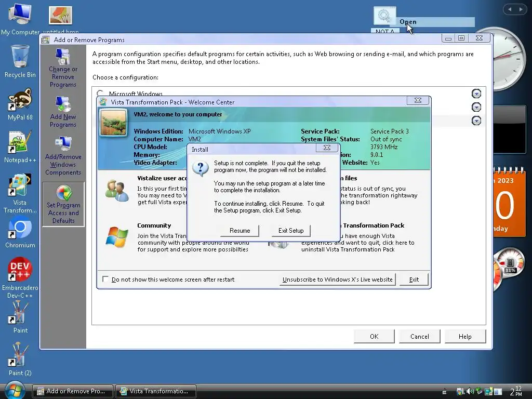This screenshot has height=399, width=532.
Task: Close the Welcome Center window
Action: click(x=418, y=100)
